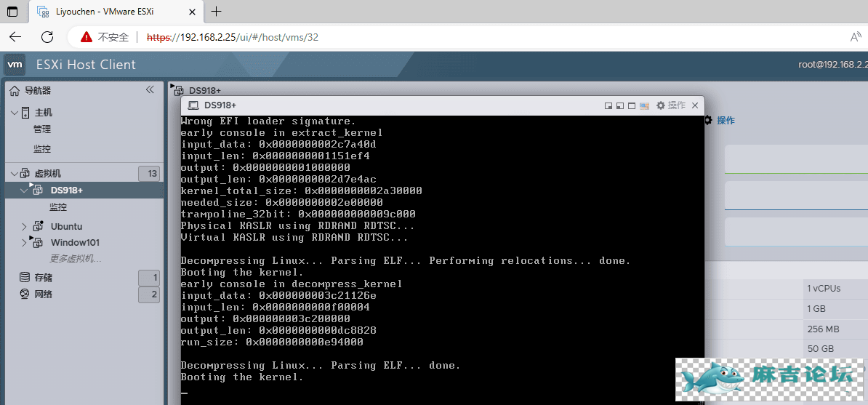This screenshot has width=868, height=405.
Task: Click the 13 count badge for 虚拟机
Action: click(x=149, y=173)
